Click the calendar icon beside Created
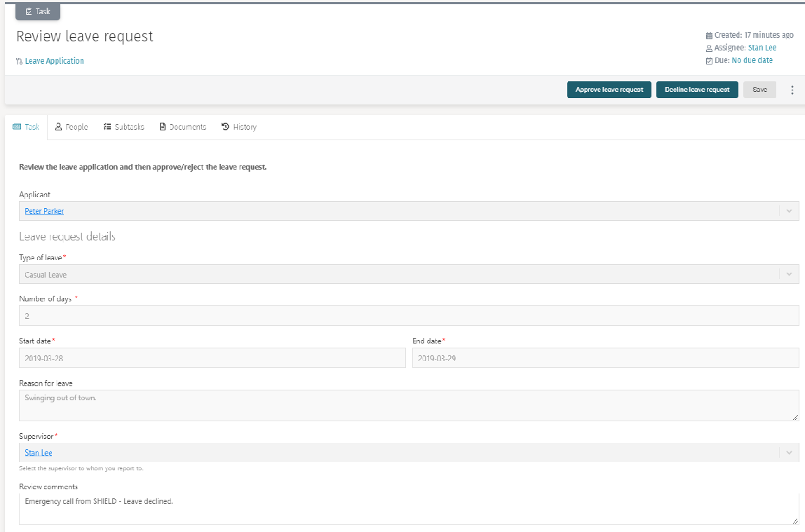The width and height of the screenshot is (805, 532). [x=709, y=35]
